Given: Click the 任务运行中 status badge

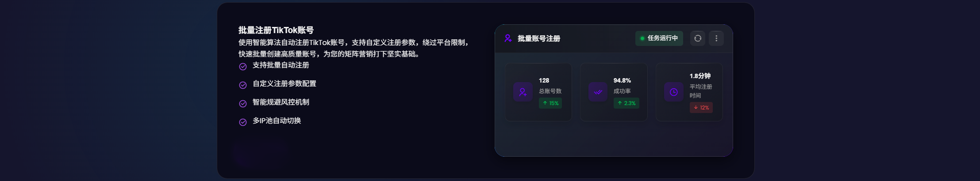Looking at the screenshot, I should click(x=659, y=38).
